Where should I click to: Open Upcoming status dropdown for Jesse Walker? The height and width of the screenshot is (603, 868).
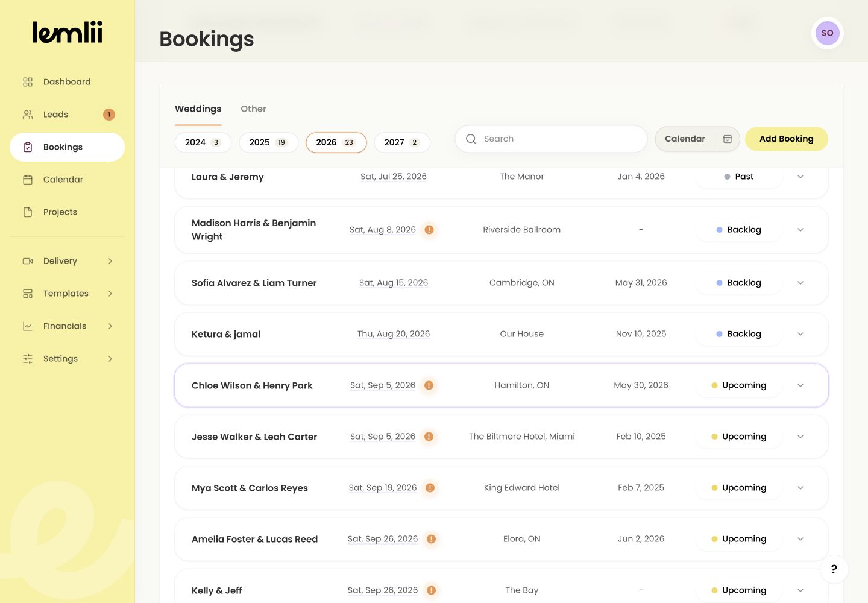click(739, 437)
